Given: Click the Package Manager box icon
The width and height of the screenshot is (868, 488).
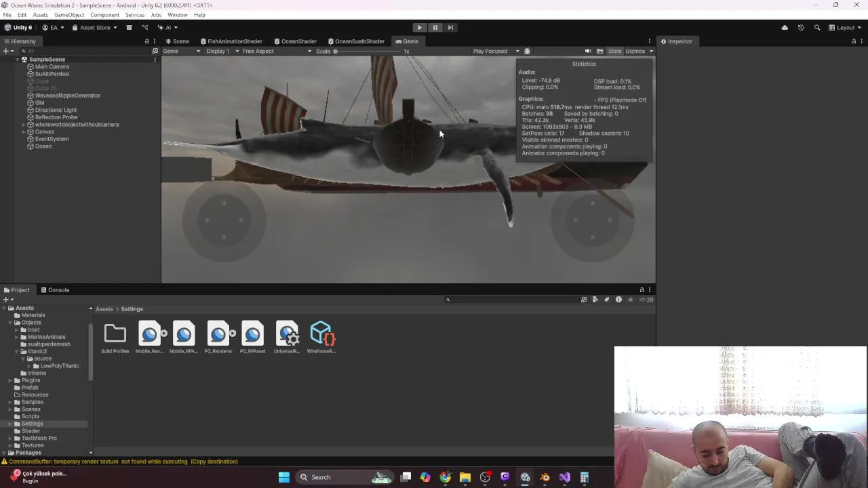Looking at the screenshot, I should 129,28.
